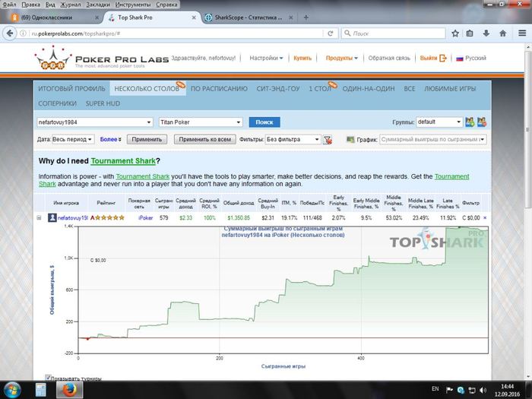Click the second group management icon
The image size is (532, 399).
point(482,122)
